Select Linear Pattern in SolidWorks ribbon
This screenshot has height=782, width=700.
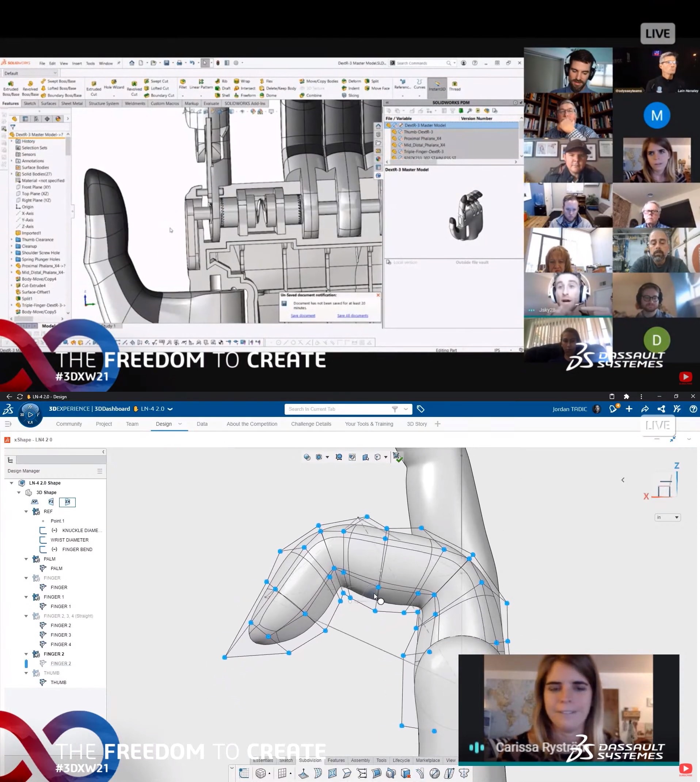[x=201, y=84]
